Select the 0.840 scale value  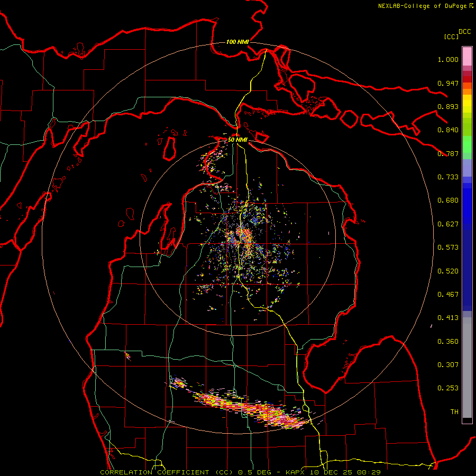pyautogui.click(x=448, y=130)
